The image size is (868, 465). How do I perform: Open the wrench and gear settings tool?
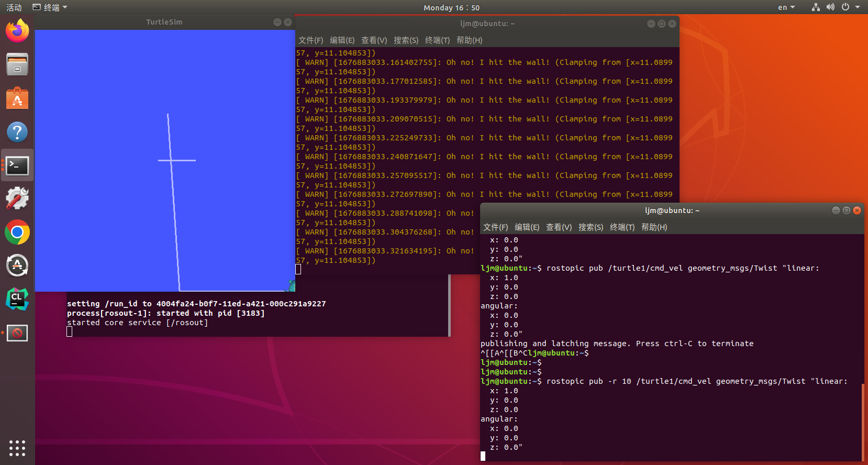(x=17, y=198)
